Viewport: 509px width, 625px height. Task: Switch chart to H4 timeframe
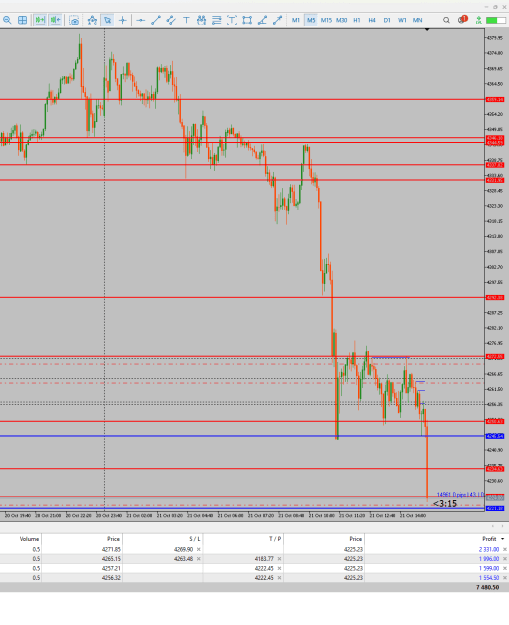372,20
